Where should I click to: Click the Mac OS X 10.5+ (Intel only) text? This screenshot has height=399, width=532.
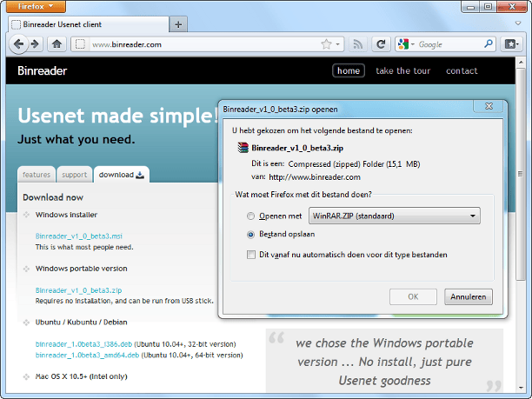click(81, 376)
